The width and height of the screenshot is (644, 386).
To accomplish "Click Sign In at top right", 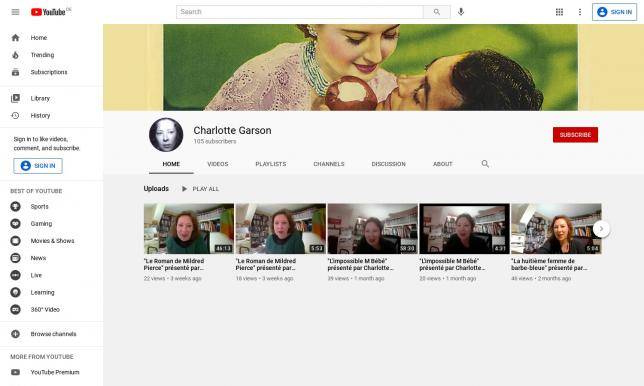I will click(x=614, y=12).
